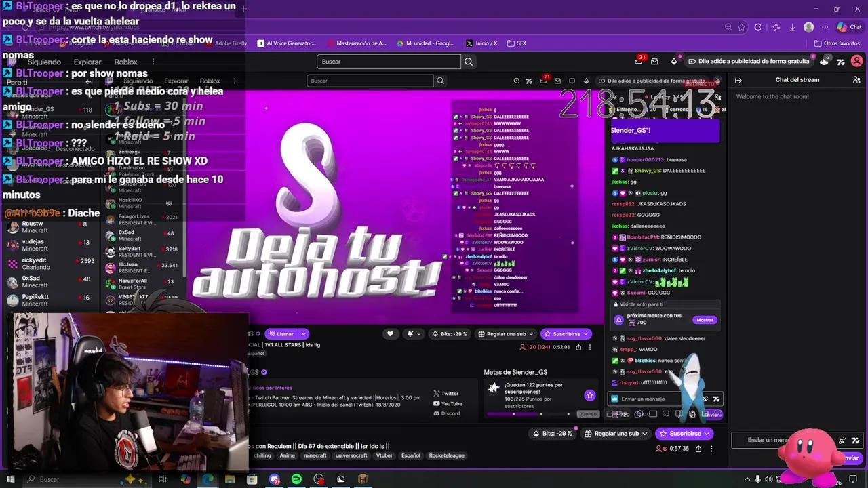This screenshot has width=868, height=488.
Task: Click the heart follow icon in inner stream
Action: click(x=390, y=333)
